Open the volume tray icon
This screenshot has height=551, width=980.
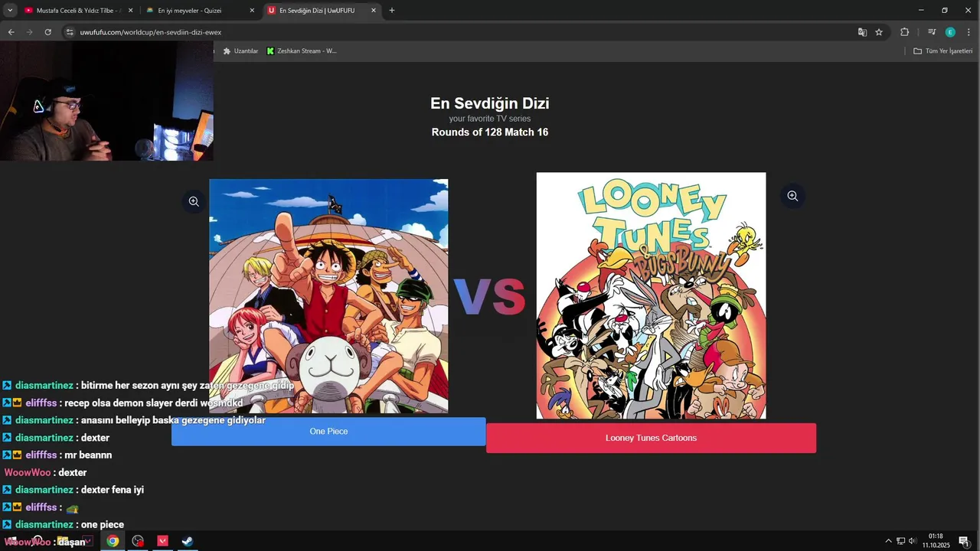913,541
